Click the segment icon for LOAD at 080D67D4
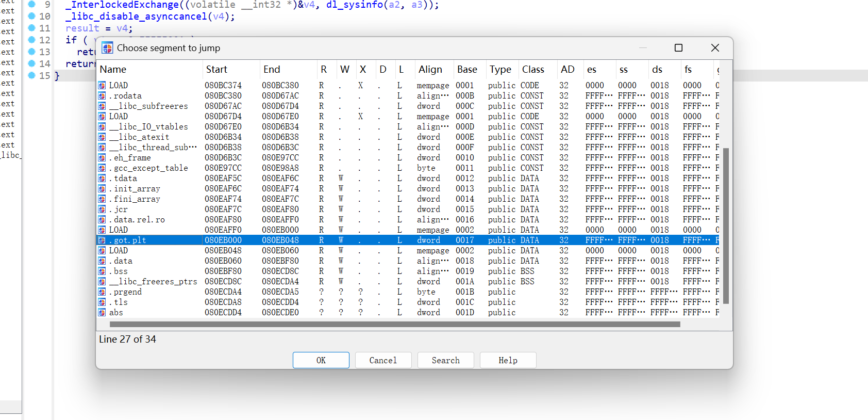Viewport: 868px width, 420px height. tap(102, 116)
